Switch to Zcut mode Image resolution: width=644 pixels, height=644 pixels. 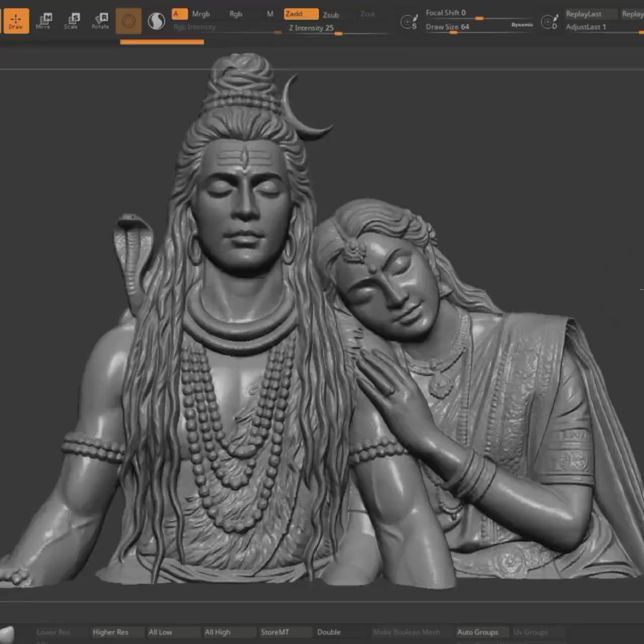click(368, 14)
